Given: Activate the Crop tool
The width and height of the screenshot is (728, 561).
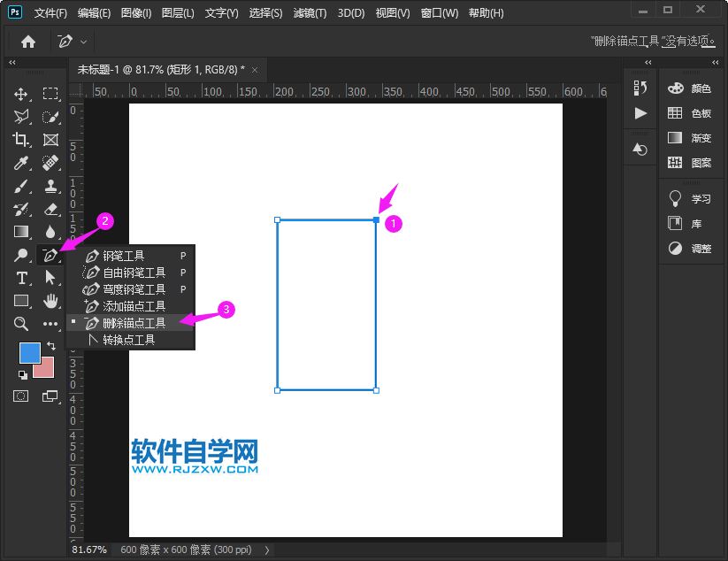Looking at the screenshot, I should tap(21, 139).
